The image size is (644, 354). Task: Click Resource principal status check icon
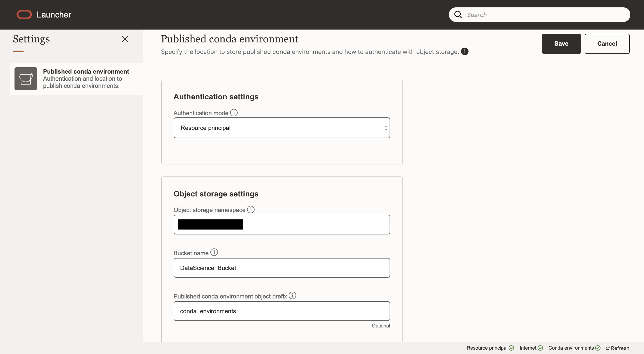pos(511,348)
